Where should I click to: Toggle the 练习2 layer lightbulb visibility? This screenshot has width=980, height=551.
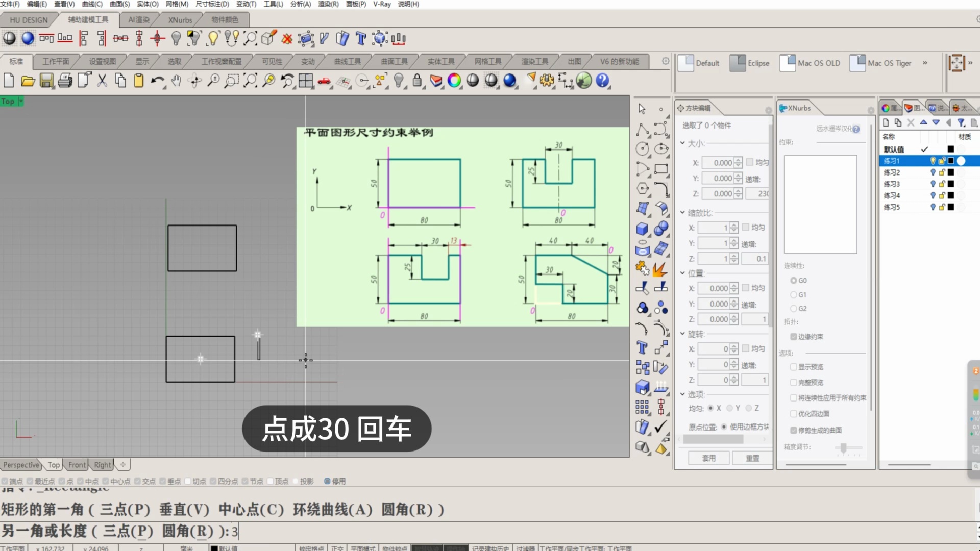tap(933, 172)
